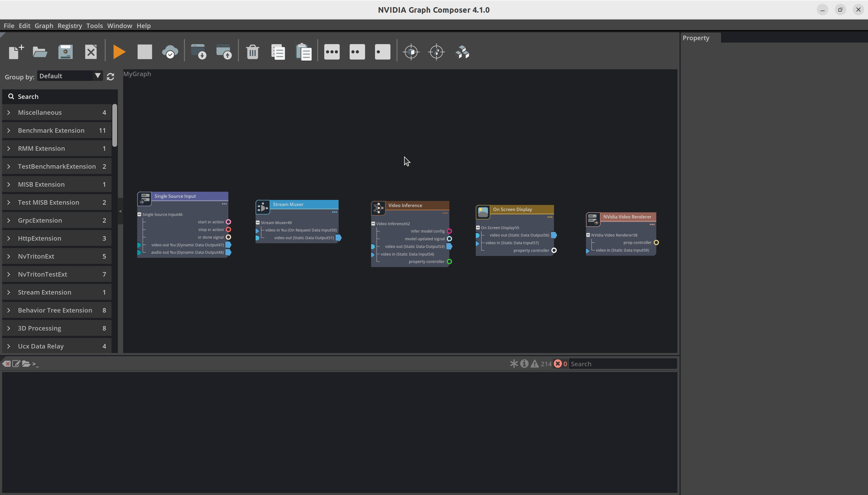This screenshot has width=868, height=495.
Task: Click the Delete selected nodes icon
Action: click(251, 52)
